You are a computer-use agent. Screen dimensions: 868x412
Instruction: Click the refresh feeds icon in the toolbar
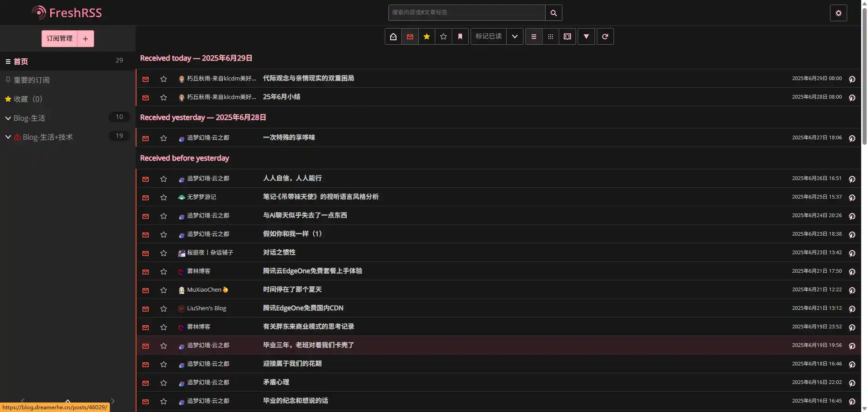605,37
